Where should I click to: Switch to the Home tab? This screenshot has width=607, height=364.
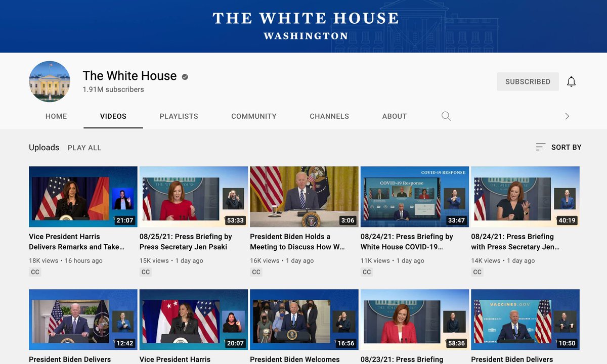tap(56, 116)
